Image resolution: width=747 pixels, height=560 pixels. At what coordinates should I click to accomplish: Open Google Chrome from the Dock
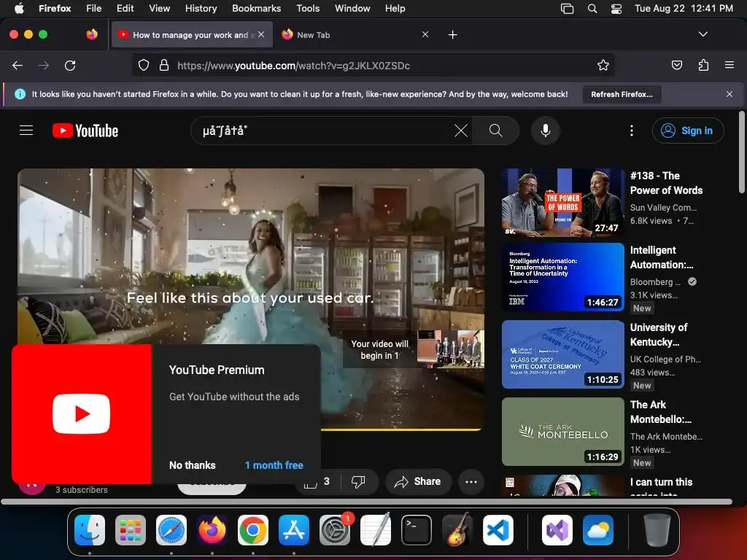pyautogui.click(x=253, y=530)
